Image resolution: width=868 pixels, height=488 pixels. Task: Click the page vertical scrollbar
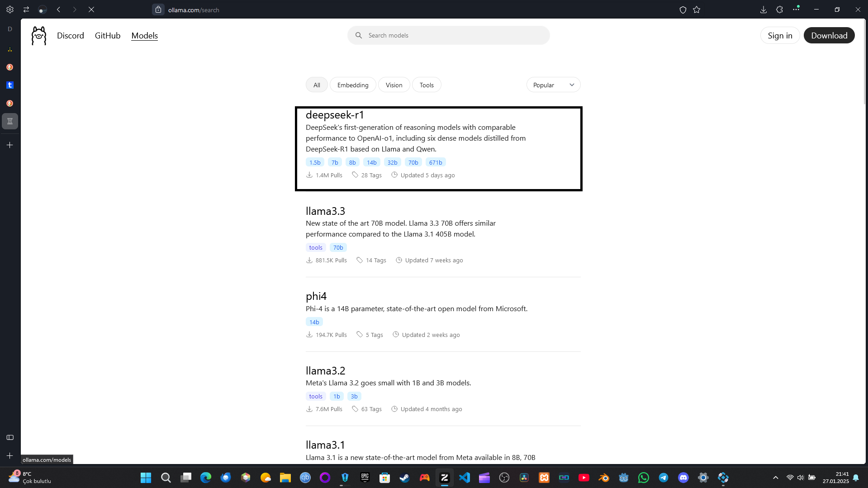[x=864, y=61]
